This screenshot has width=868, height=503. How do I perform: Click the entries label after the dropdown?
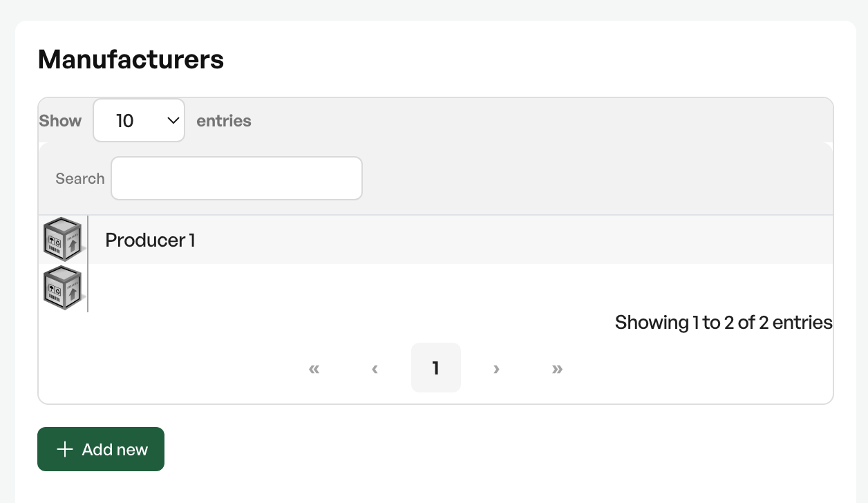224,121
